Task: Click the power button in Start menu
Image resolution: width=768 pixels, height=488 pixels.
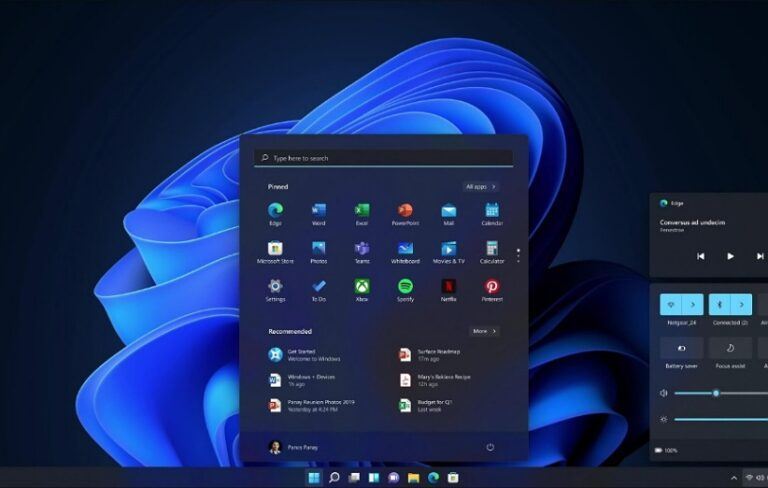Action: 490,447
